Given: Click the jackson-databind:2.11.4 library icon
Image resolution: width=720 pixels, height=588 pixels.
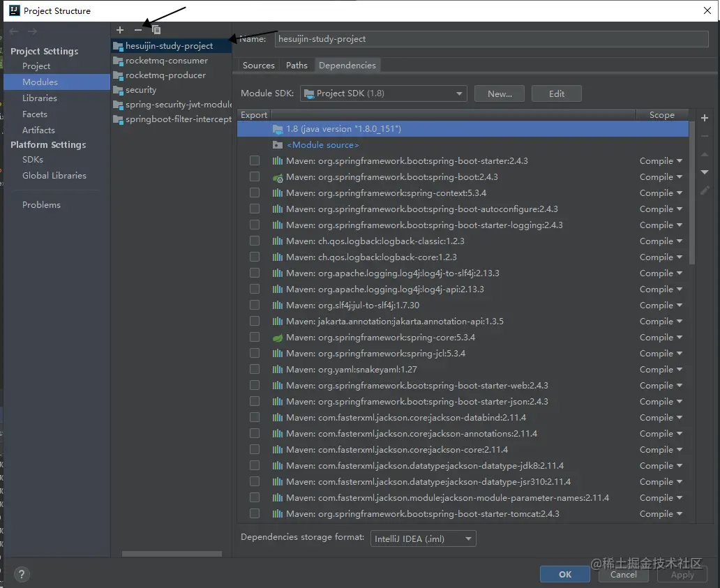Looking at the screenshot, I should point(278,418).
